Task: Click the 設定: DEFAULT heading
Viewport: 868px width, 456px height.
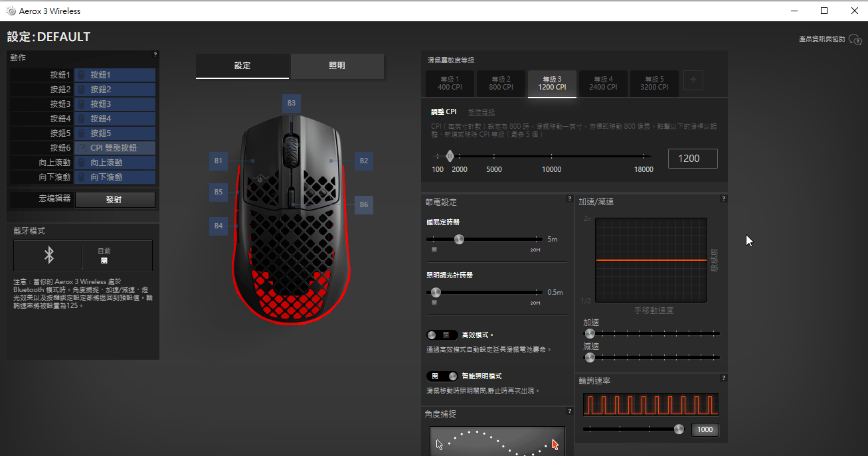Action: tap(48, 37)
